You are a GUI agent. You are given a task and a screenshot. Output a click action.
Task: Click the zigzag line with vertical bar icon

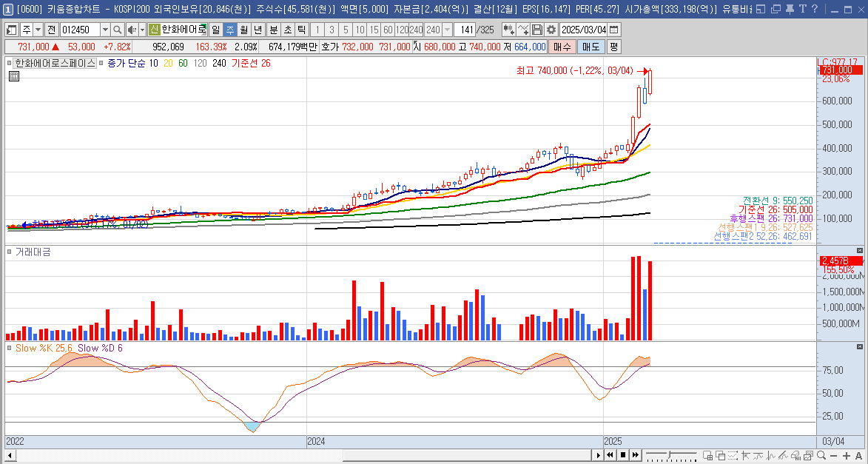(x=770, y=455)
